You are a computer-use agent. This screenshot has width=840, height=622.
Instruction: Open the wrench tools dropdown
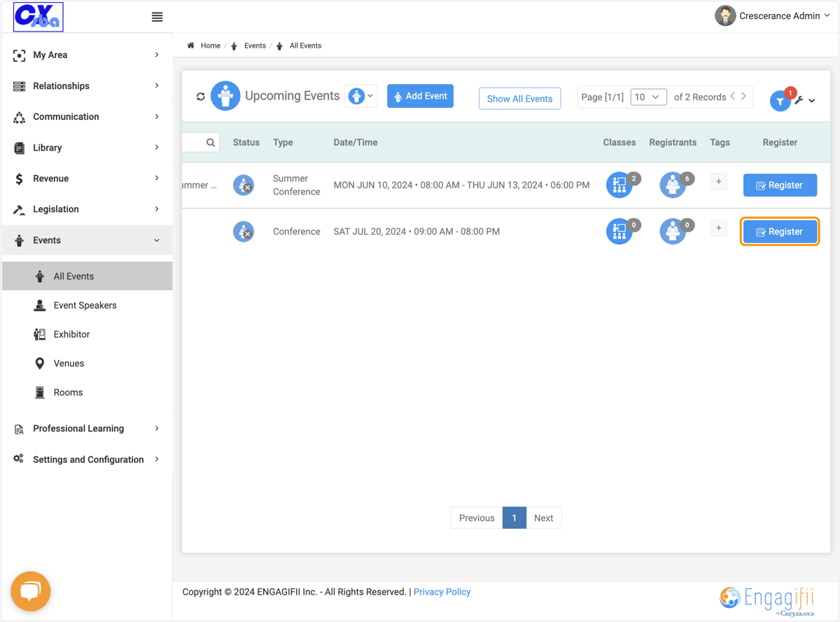[x=804, y=100]
